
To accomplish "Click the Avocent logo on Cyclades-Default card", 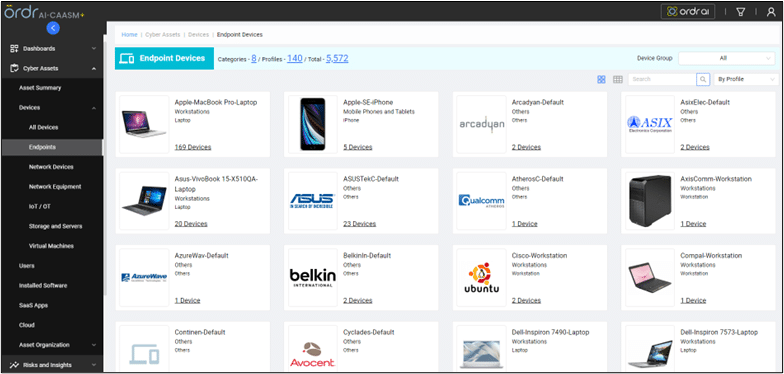I will click(312, 354).
